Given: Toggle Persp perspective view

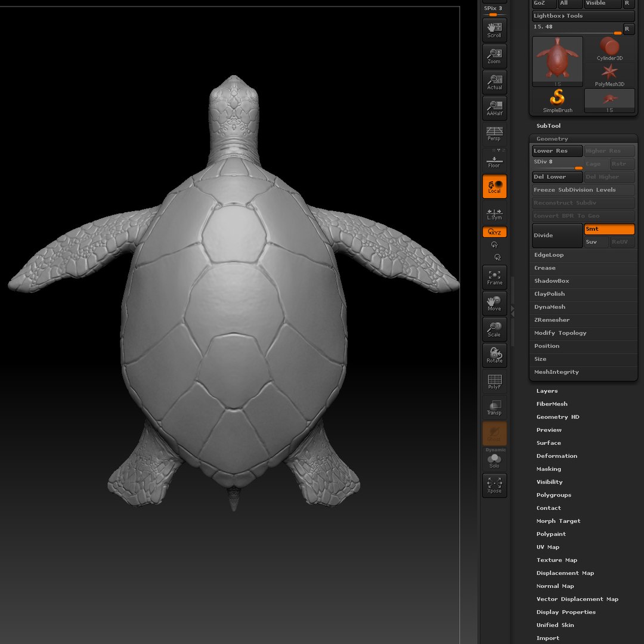Looking at the screenshot, I should (494, 134).
